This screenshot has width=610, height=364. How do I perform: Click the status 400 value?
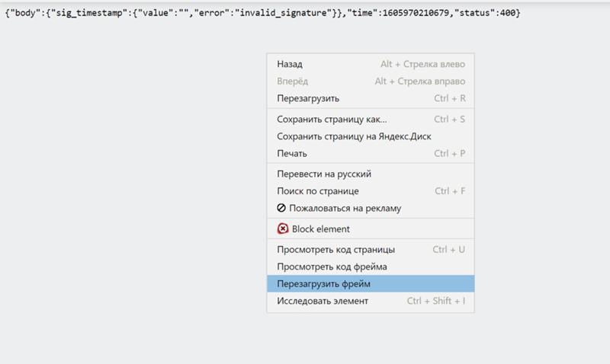click(507, 14)
